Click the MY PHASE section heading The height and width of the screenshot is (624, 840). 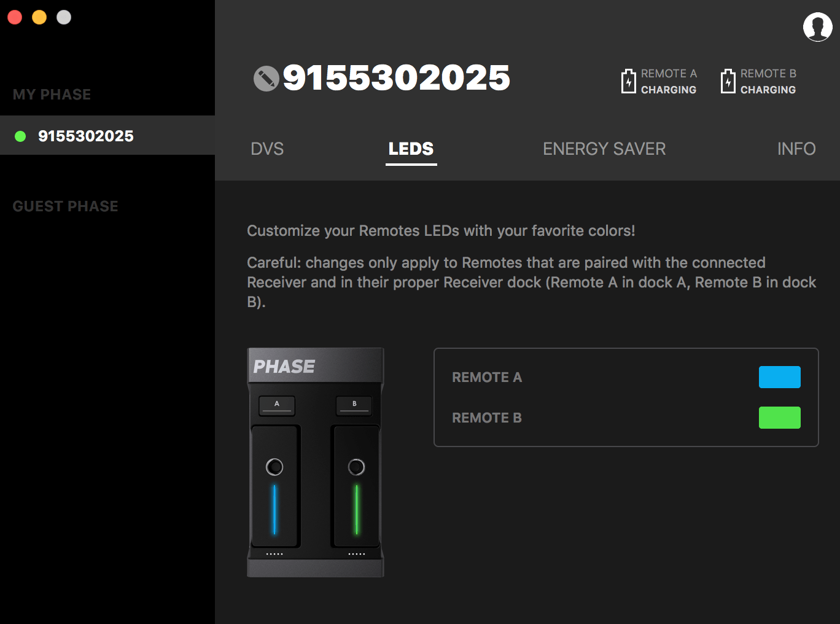pos(52,95)
